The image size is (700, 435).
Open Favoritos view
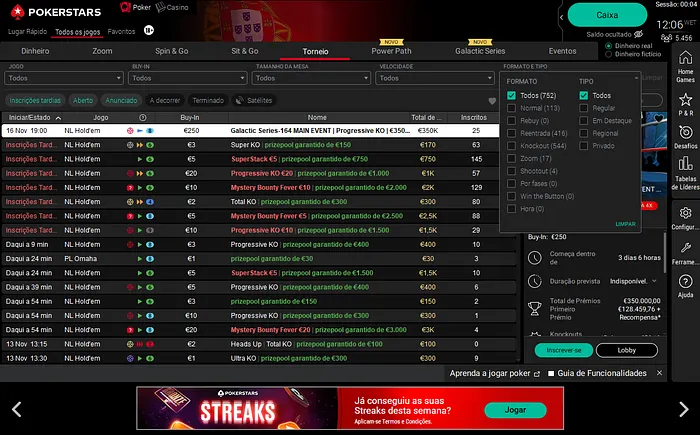121,31
